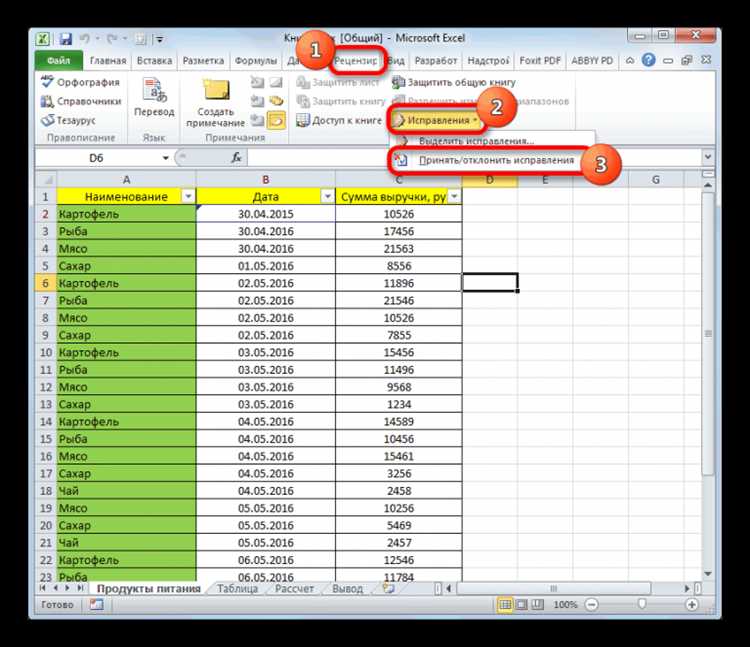Switch to the Рассчет sheet tab
750x647 pixels.
click(x=294, y=589)
